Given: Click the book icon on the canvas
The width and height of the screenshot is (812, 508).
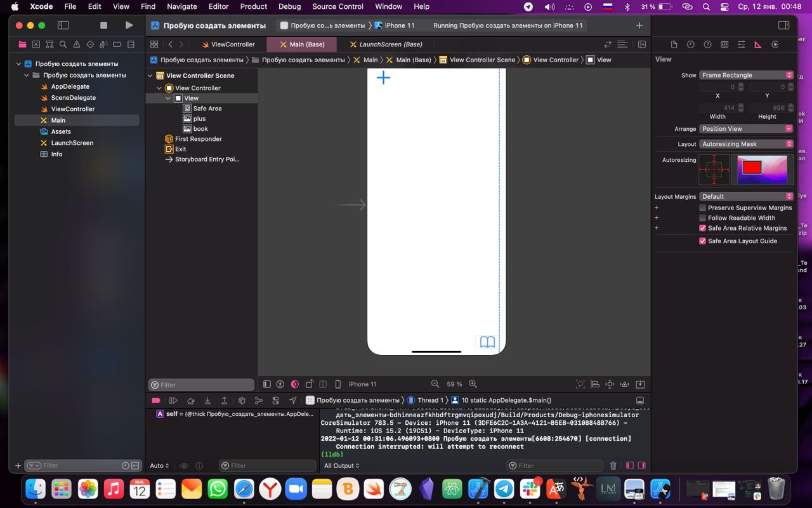Looking at the screenshot, I should click(487, 342).
